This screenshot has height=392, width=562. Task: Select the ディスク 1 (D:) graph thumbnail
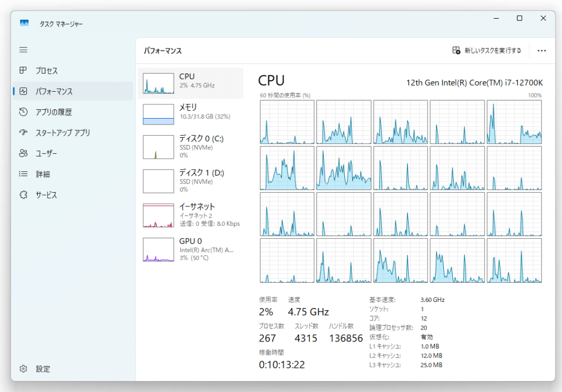158,181
